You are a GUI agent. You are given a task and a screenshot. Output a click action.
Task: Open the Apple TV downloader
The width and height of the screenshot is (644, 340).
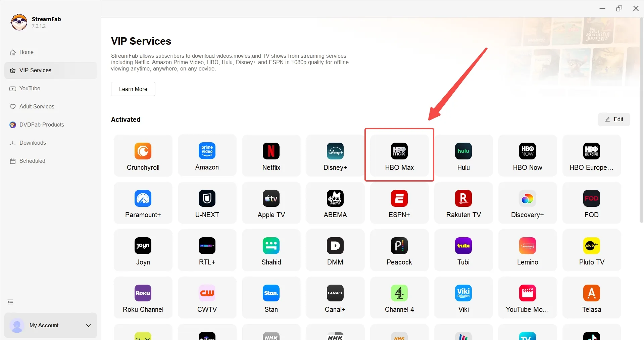point(271,203)
